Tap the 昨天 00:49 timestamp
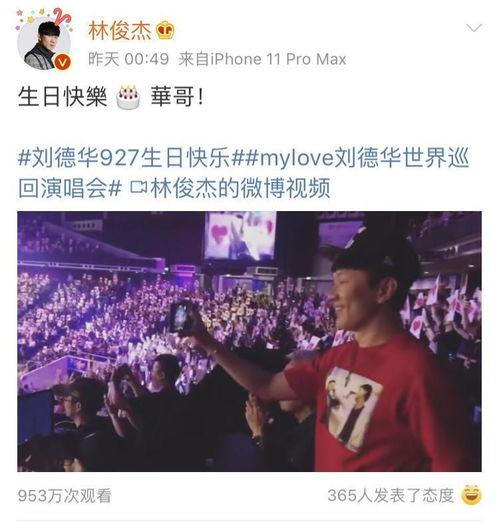This screenshot has width=499, height=522. pyautogui.click(x=128, y=59)
